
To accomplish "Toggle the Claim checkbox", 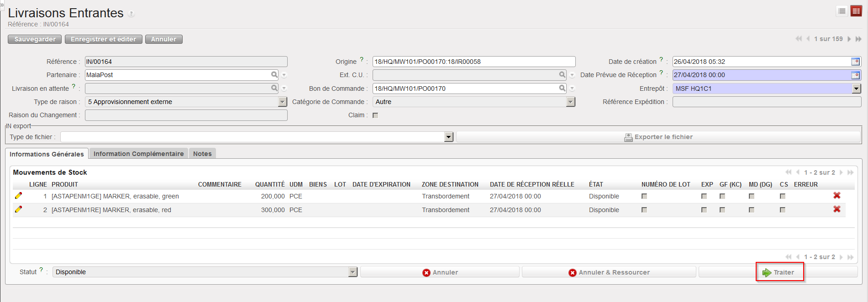I will pos(375,115).
